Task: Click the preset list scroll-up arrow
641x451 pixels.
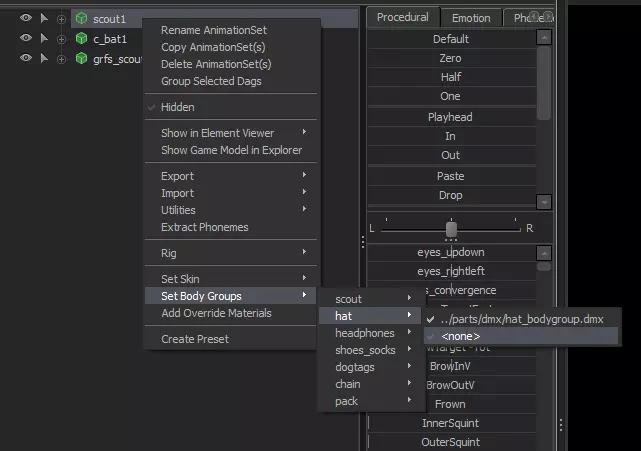Action: (x=544, y=38)
